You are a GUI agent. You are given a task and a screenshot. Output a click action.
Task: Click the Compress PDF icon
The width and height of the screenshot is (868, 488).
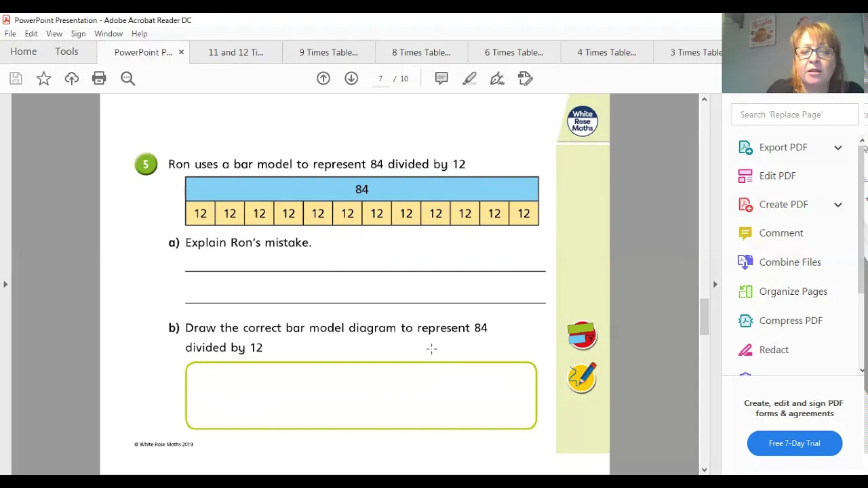[x=745, y=321]
